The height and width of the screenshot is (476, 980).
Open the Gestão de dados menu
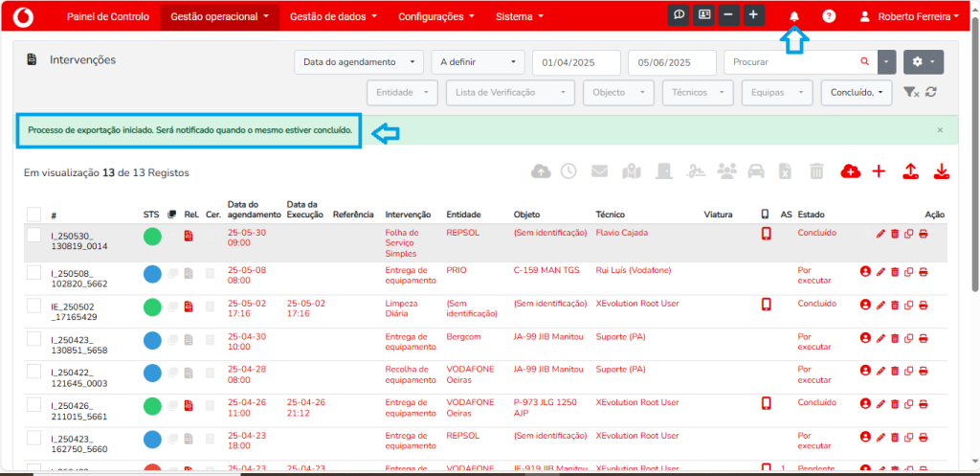point(333,17)
